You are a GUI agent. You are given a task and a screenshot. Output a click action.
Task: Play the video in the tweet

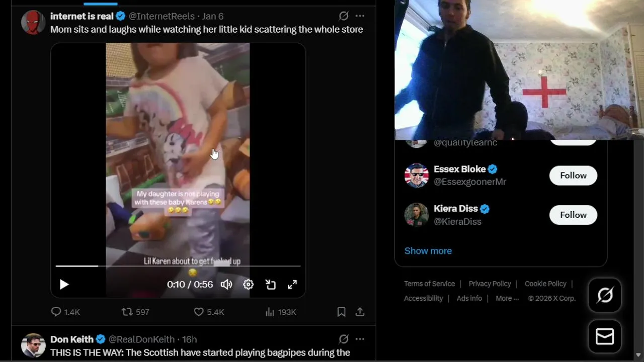(x=64, y=285)
